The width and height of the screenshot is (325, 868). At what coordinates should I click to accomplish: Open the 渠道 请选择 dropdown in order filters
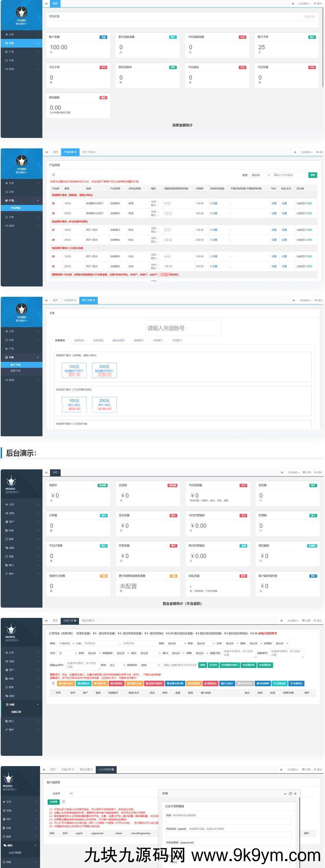pyautogui.click(x=176, y=643)
